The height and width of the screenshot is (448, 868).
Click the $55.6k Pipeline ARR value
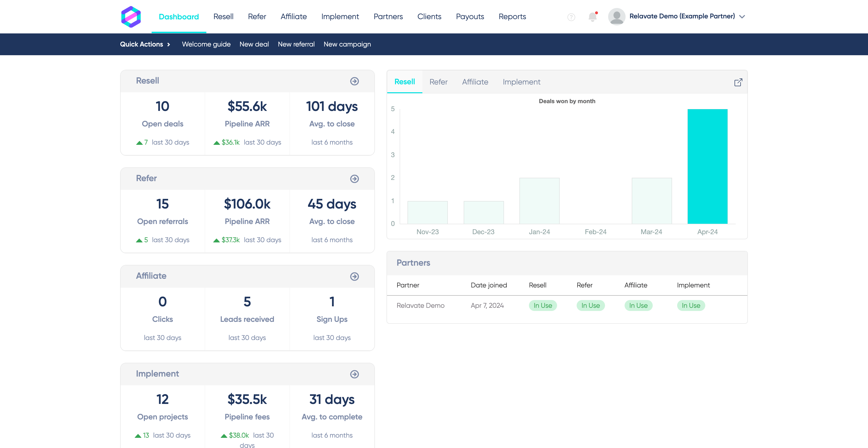(247, 107)
